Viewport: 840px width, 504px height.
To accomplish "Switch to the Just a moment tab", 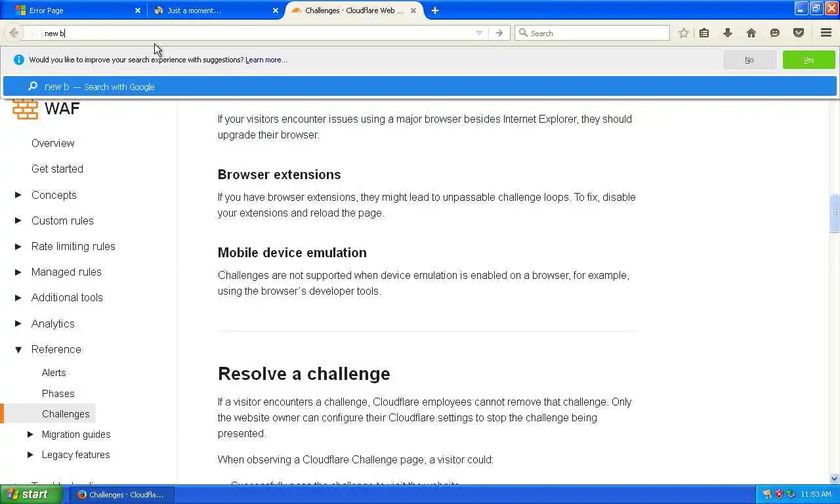I will (x=215, y=10).
